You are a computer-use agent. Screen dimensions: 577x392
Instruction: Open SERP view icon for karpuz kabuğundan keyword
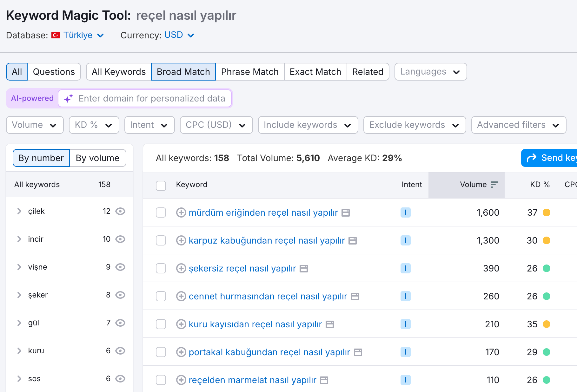[x=353, y=241]
